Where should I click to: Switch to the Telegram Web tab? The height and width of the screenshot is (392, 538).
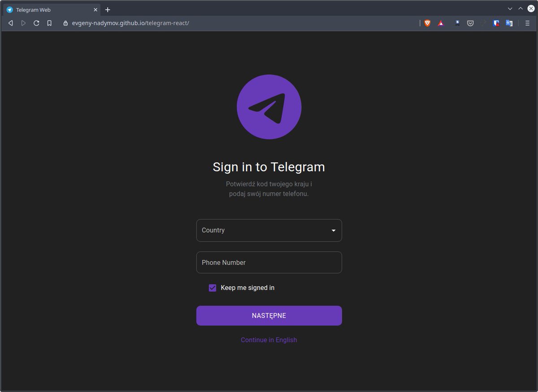(x=52, y=9)
